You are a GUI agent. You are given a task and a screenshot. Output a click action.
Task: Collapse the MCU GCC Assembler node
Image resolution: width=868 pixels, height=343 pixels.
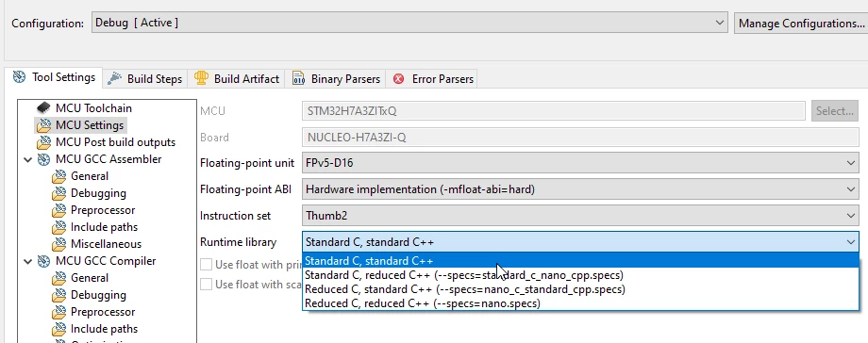point(27,159)
